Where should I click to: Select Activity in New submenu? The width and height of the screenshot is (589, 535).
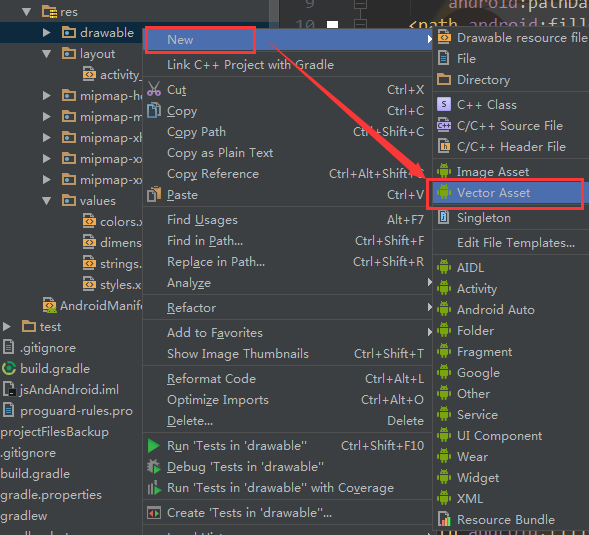pyautogui.click(x=511, y=289)
